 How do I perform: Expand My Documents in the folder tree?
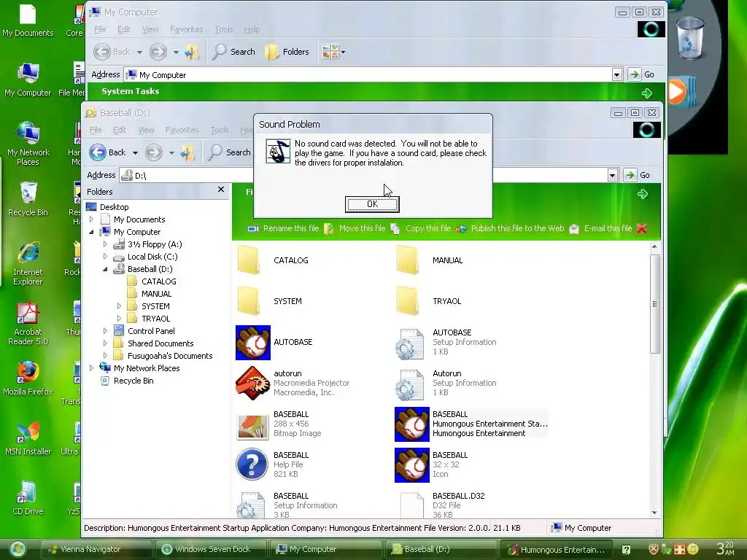click(91, 219)
